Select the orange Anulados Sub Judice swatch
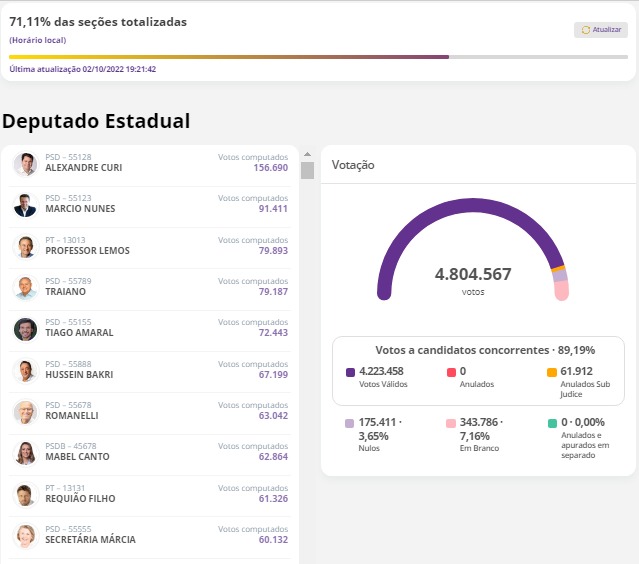The width and height of the screenshot is (639, 564). [x=552, y=372]
